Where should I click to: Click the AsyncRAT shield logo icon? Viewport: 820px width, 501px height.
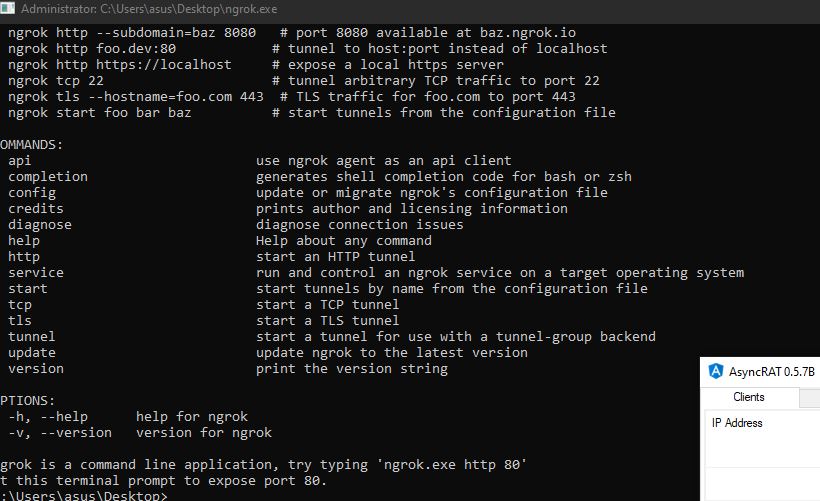[x=715, y=371]
